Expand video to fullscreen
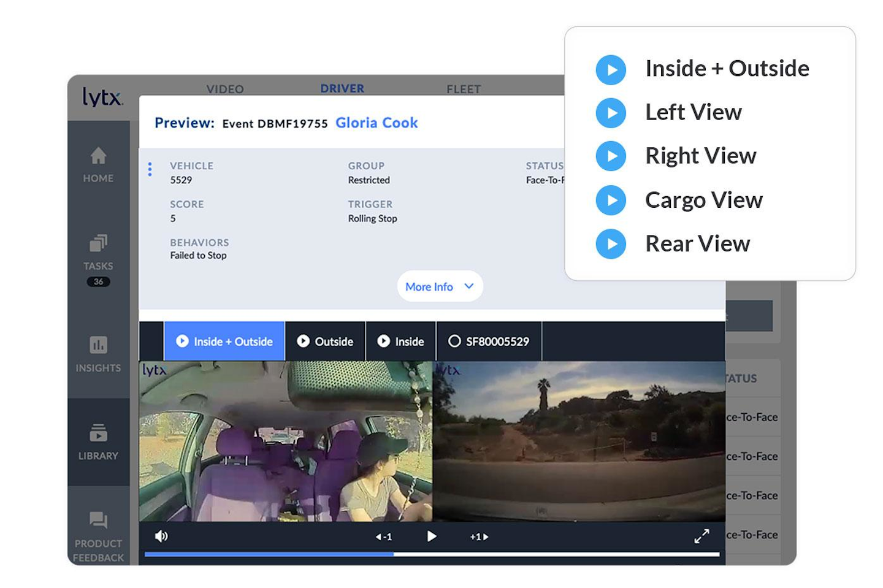Screen dimensions: 883x588 point(701,536)
